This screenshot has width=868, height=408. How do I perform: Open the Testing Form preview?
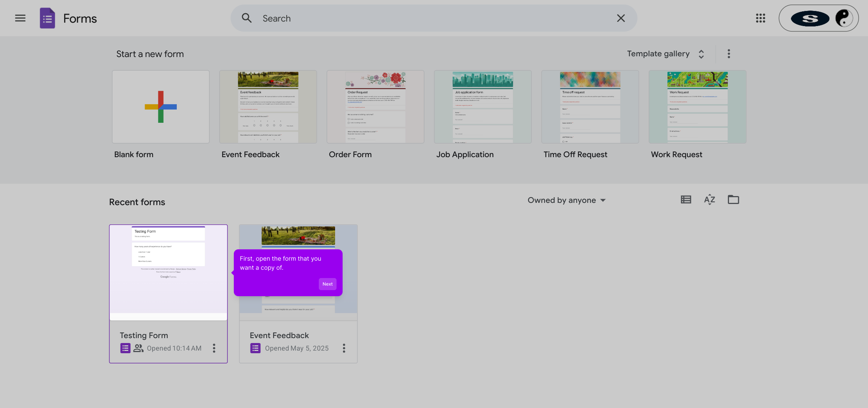click(168, 272)
